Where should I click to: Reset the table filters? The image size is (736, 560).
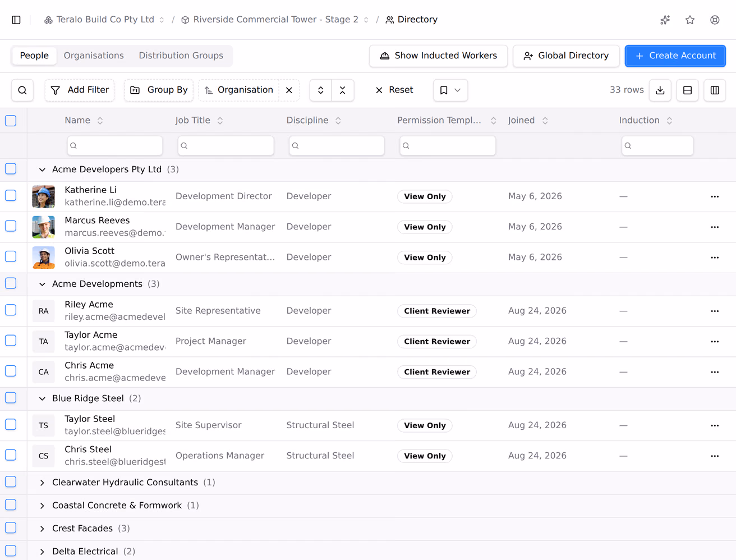coord(394,90)
